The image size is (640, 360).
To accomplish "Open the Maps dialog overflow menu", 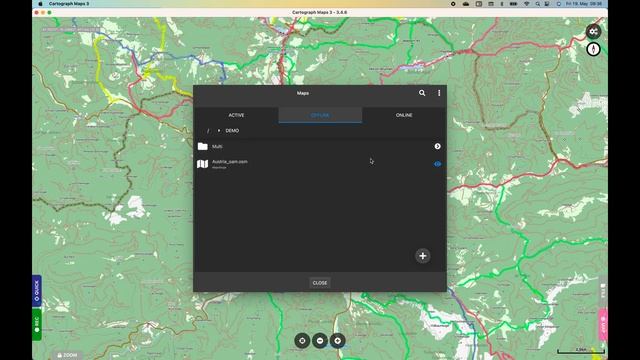I will click(439, 93).
